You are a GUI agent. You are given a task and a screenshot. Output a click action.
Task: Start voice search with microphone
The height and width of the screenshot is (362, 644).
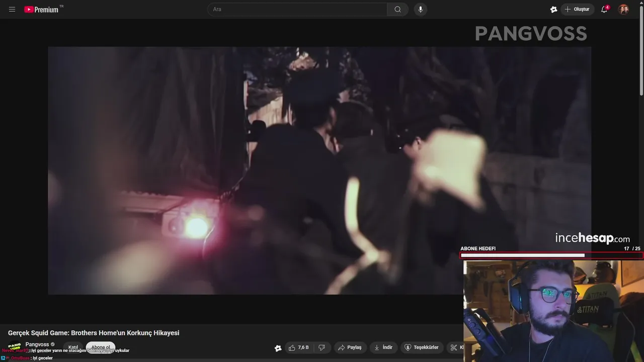click(421, 9)
